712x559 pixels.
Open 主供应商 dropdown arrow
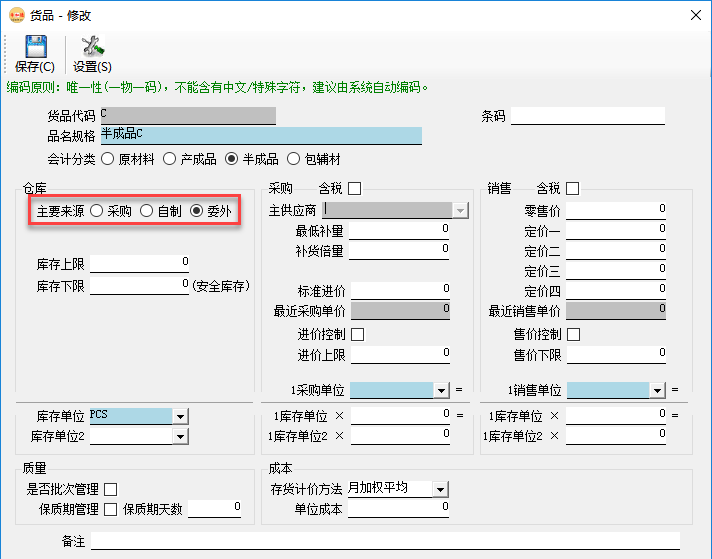pyautogui.click(x=460, y=211)
